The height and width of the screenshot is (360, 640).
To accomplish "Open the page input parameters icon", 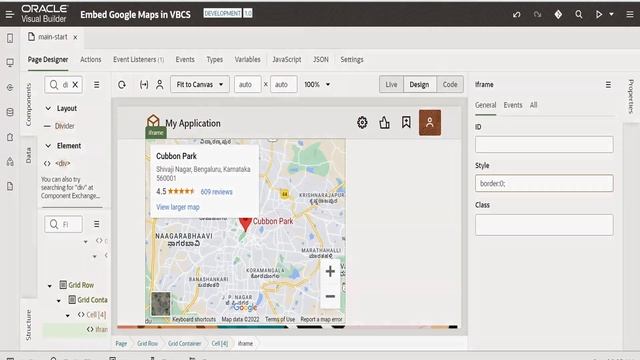I will coord(144,84).
